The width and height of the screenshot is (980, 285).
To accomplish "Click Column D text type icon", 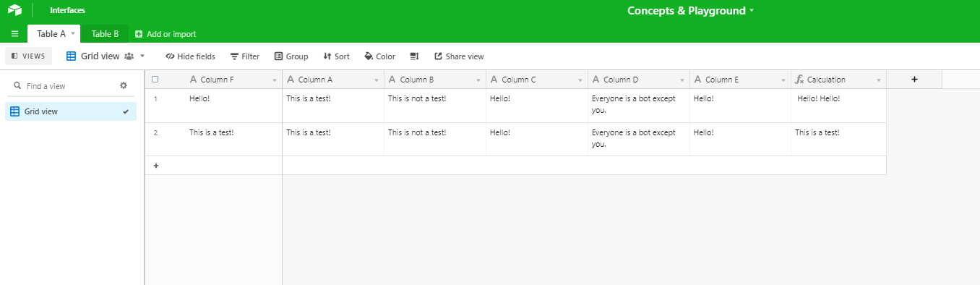I will (x=596, y=80).
